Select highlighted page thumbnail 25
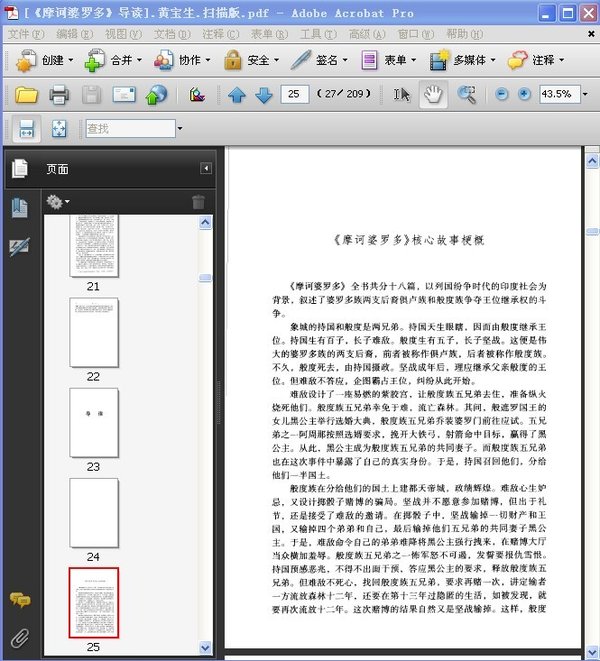This screenshot has width=600, height=661. (x=94, y=602)
